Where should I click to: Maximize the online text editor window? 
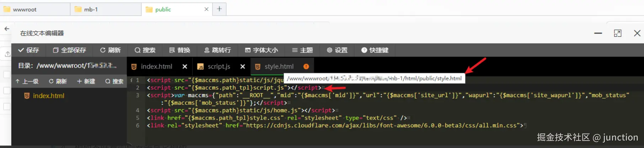618,33
